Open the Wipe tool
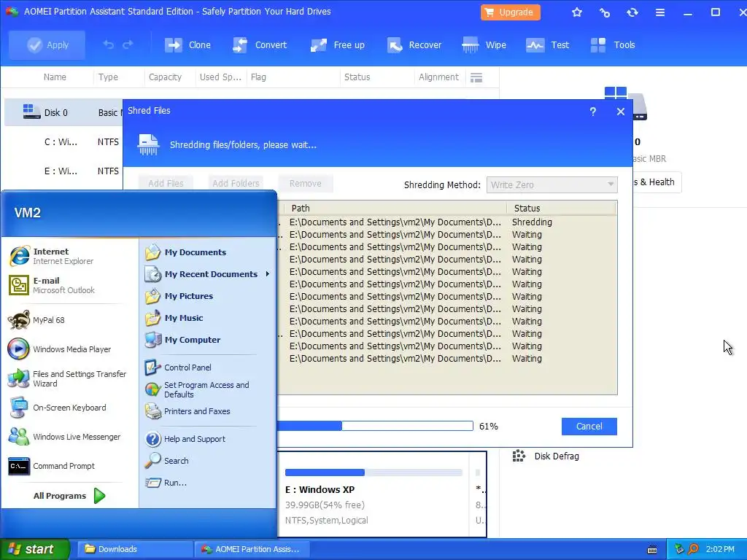 (x=484, y=44)
